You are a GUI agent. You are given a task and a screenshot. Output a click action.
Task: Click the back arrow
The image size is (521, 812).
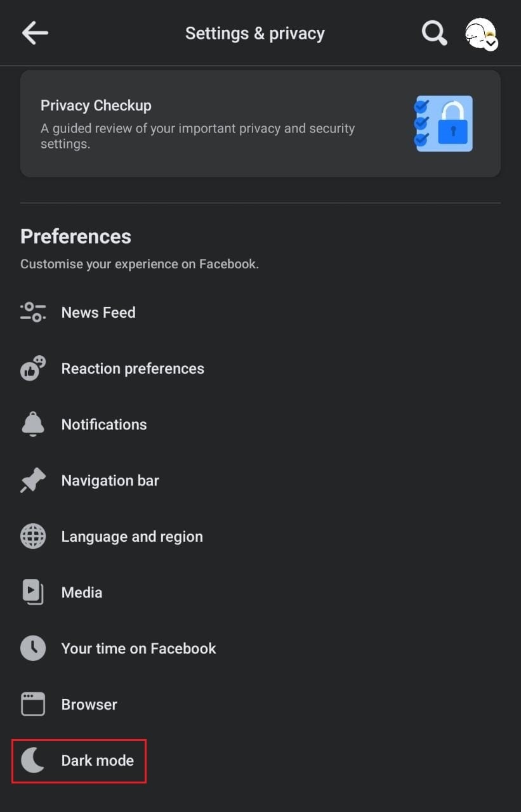[x=35, y=32]
